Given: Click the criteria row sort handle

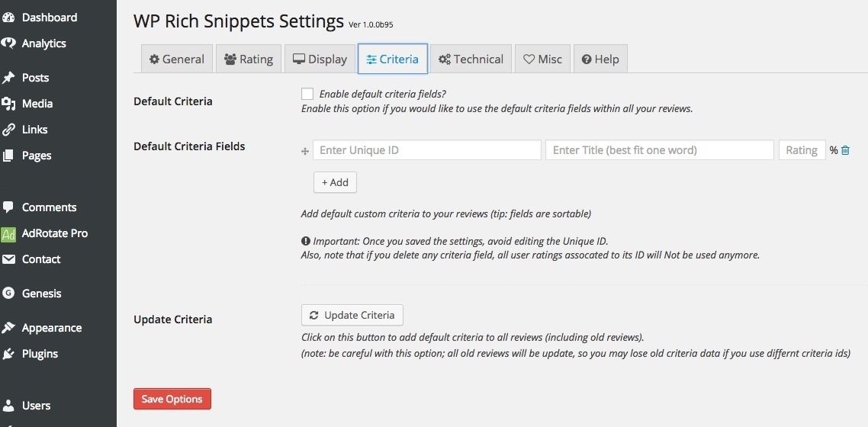Looking at the screenshot, I should 304,151.
